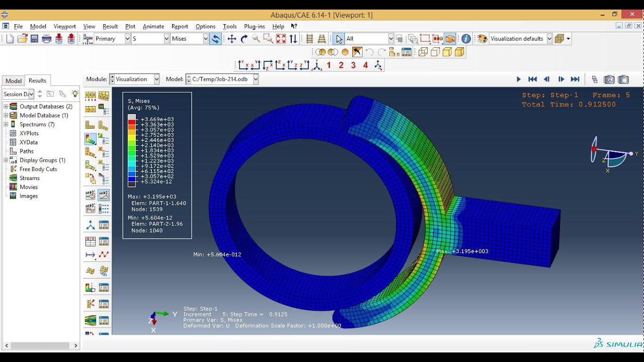This screenshot has width=644, height=362.
Task: Click the coordinate system creation icon
Action: point(91,225)
